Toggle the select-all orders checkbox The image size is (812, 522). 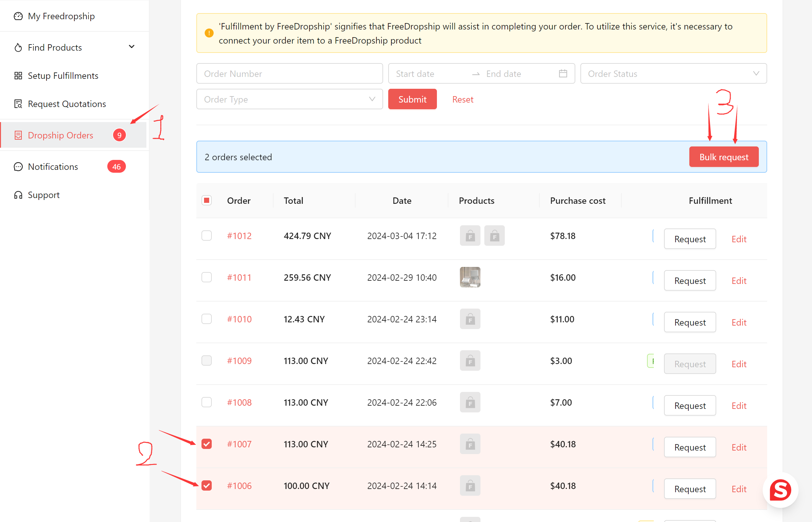(207, 201)
